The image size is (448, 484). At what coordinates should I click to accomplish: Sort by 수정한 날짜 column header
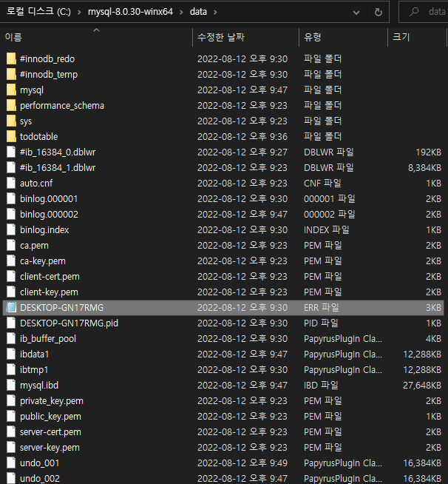[245, 37]
